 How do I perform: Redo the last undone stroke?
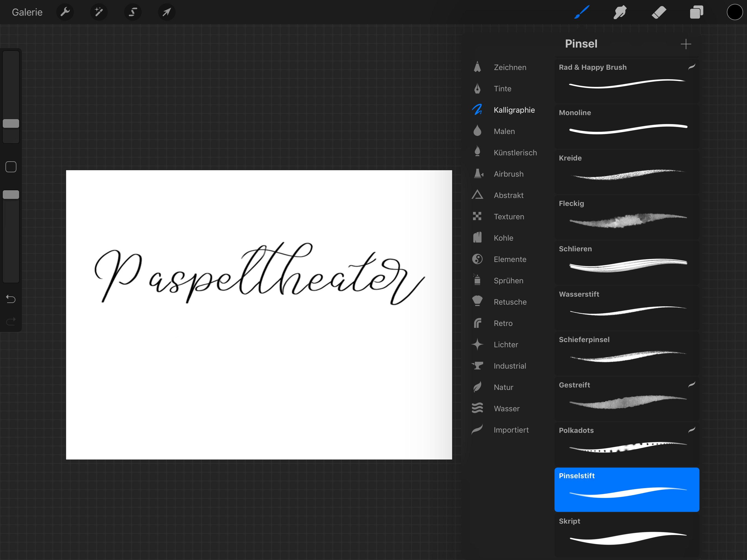tap(11, 321)
